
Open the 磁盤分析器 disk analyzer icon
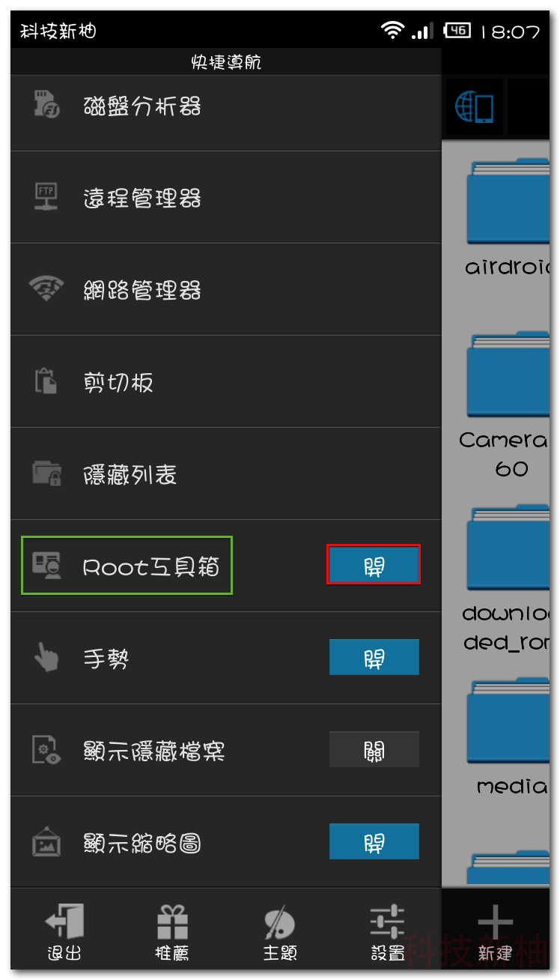point(47,105)
